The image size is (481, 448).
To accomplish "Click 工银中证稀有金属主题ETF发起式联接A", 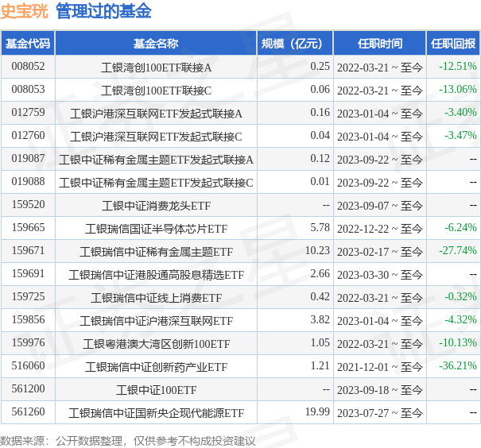I will [156, 160].
